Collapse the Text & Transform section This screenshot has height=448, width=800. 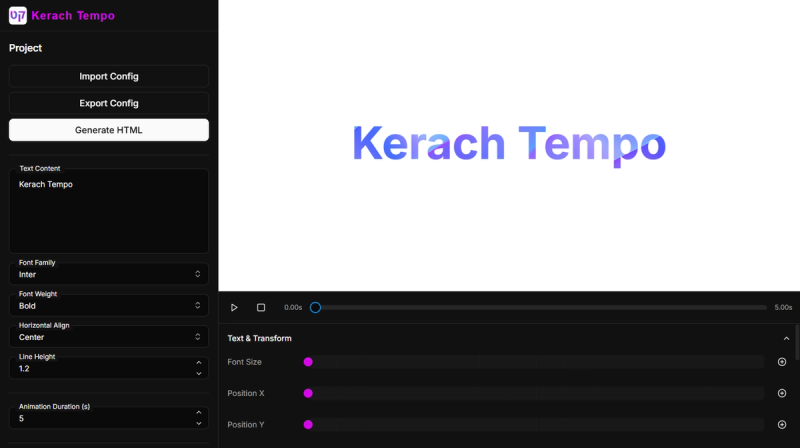click(x=786, y=338)
